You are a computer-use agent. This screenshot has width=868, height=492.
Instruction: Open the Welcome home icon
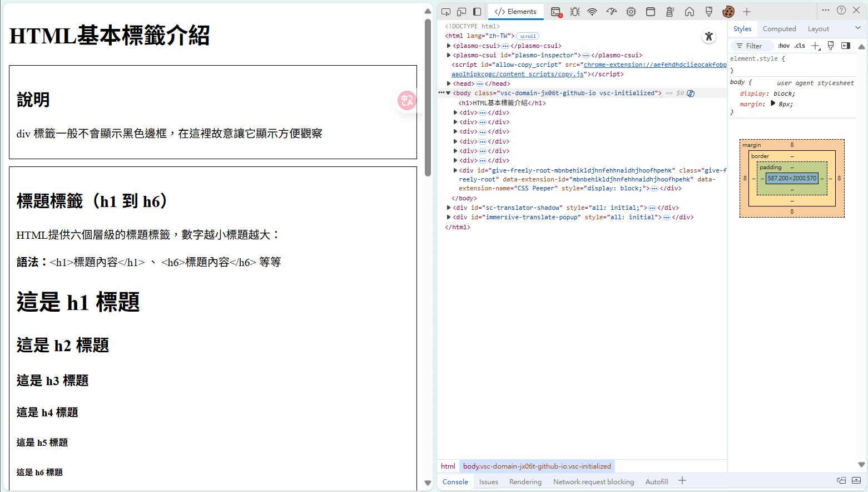[690, 12]
